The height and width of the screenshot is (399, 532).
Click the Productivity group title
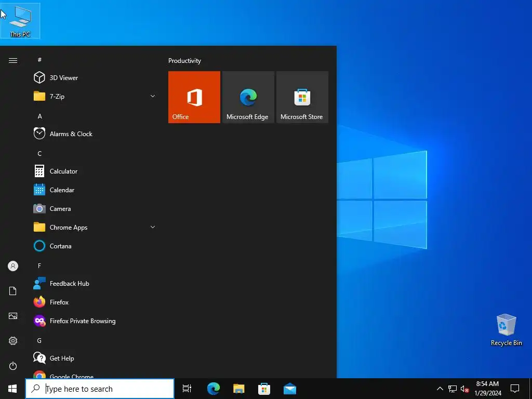[184, 61]
